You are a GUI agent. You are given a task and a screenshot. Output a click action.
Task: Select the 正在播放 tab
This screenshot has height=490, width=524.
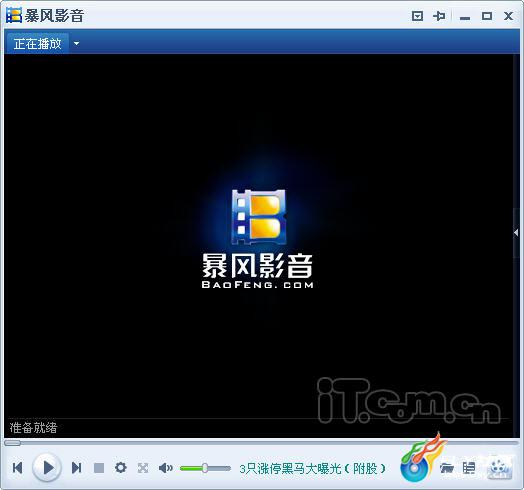(x=37, y=43)
